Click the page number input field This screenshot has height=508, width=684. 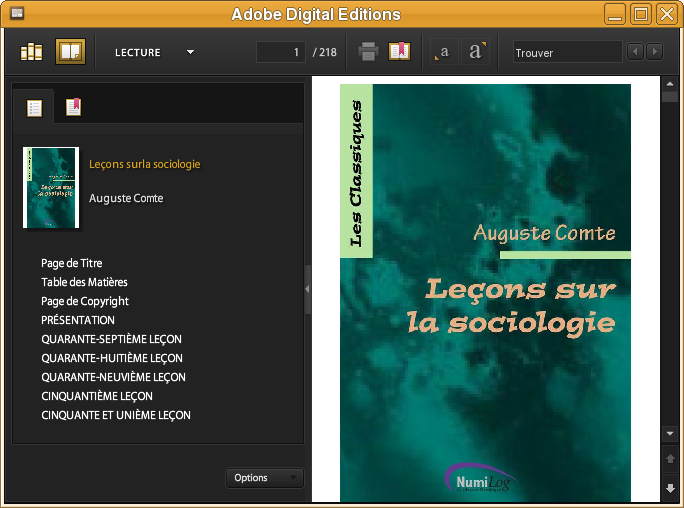coord(280,52)
